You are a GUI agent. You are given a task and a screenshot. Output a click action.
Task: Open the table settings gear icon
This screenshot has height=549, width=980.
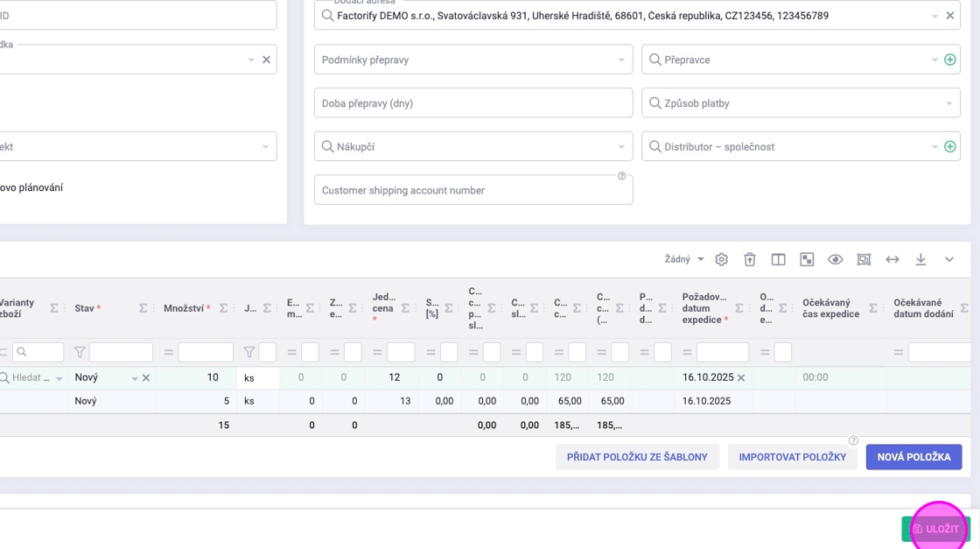tap(721, 260)
